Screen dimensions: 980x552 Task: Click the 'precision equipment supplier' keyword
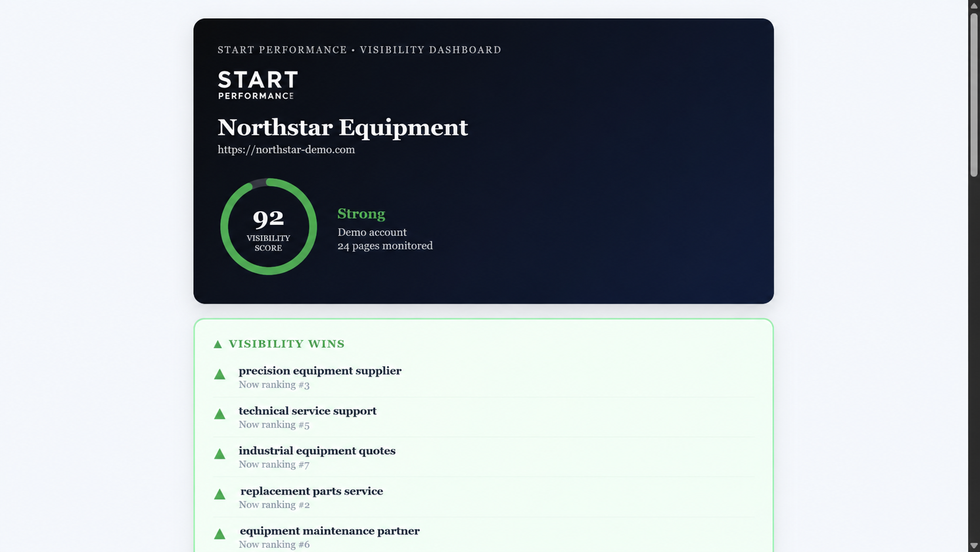point(320,371)
